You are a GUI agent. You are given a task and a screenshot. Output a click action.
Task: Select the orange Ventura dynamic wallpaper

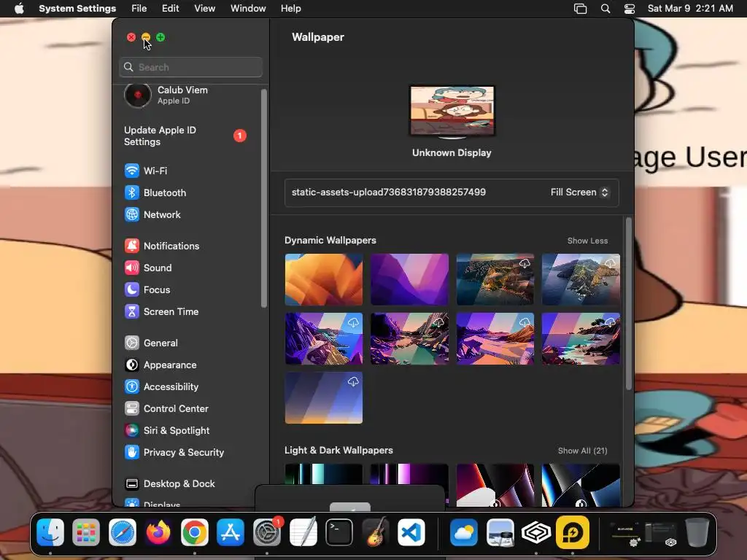(324, 279)
